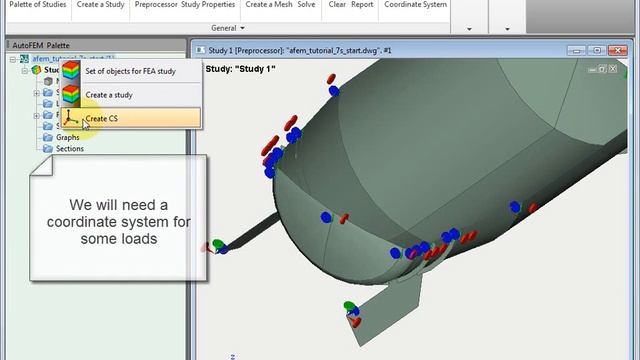Choose Create CS from the popup menu
The image size is (640, 360).
131,118
